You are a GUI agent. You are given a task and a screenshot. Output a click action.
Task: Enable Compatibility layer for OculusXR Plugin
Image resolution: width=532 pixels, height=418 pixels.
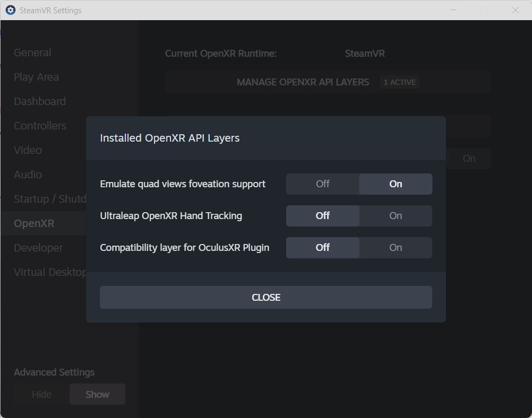pyautogui.click(x=396, y=248)
